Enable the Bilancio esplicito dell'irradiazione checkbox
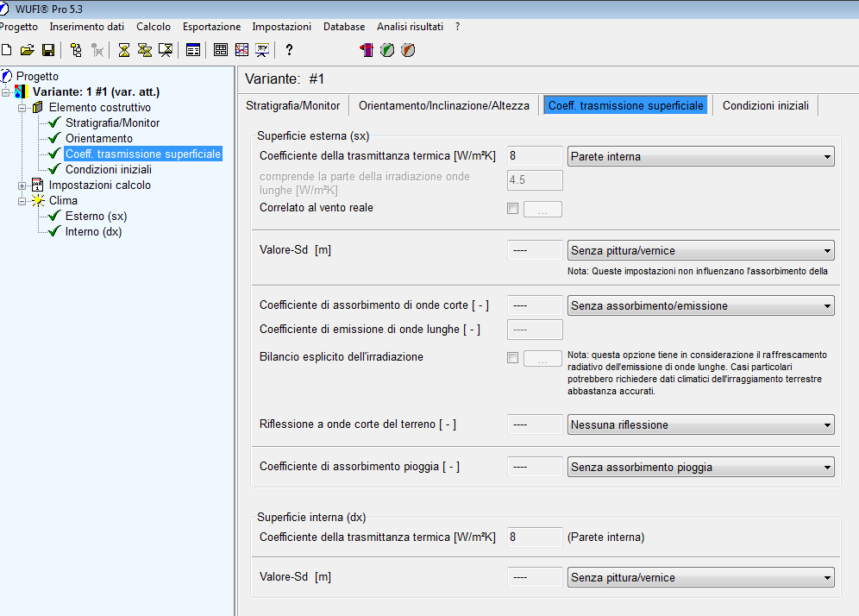The width and height of the screenshot is (859, 616). point(512,357)
